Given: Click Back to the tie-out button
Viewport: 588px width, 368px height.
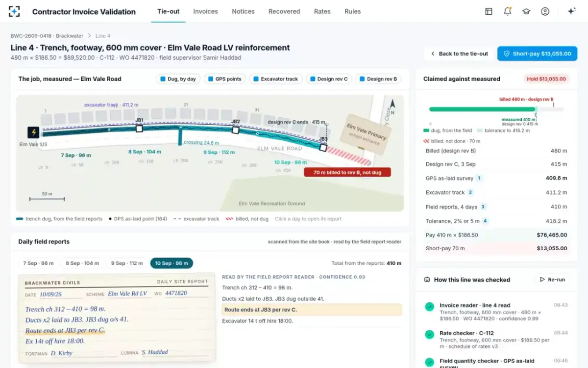Looking at the screenshot, I should pyautogui.click(x=459, y=54).
